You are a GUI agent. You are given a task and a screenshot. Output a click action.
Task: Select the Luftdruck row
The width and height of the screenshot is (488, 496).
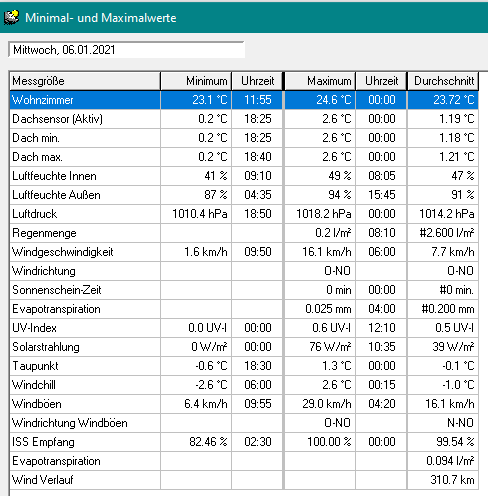click(244, 214)
